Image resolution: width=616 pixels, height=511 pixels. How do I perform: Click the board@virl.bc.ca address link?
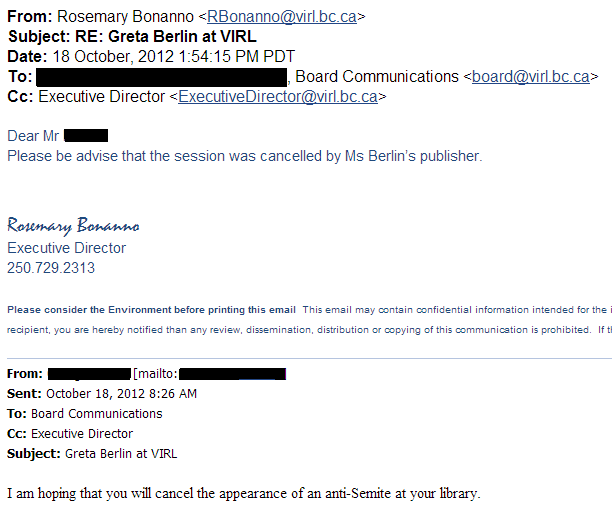pos(531,77)
